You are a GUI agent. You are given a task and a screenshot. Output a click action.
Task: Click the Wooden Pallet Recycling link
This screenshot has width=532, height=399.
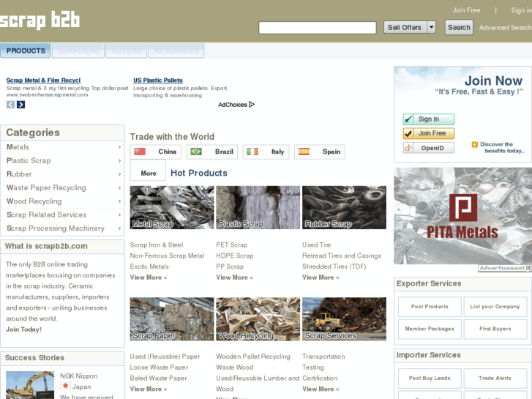[x=253, y=357]
